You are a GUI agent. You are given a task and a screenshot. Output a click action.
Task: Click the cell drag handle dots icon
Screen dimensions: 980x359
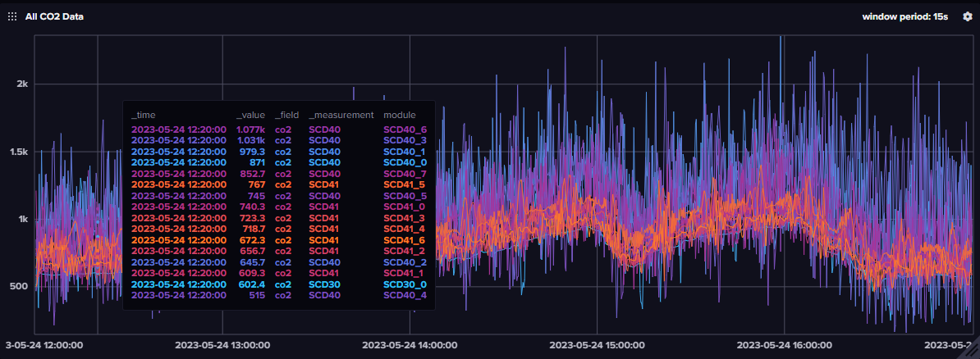point(12,16)
